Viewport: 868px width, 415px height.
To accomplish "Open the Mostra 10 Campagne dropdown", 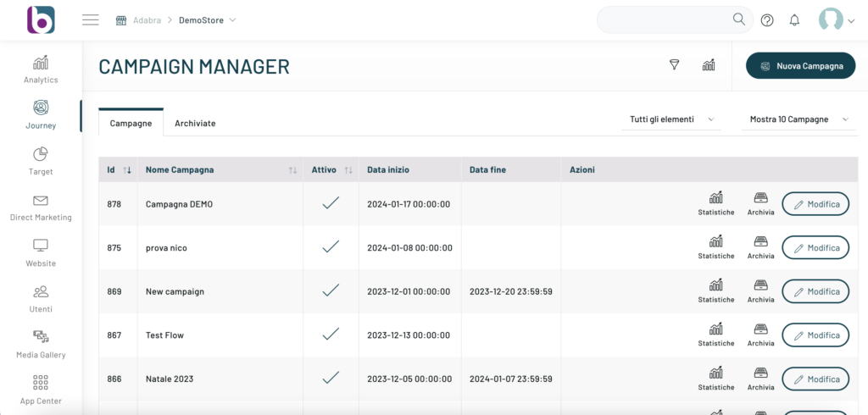I will [798, 119].
